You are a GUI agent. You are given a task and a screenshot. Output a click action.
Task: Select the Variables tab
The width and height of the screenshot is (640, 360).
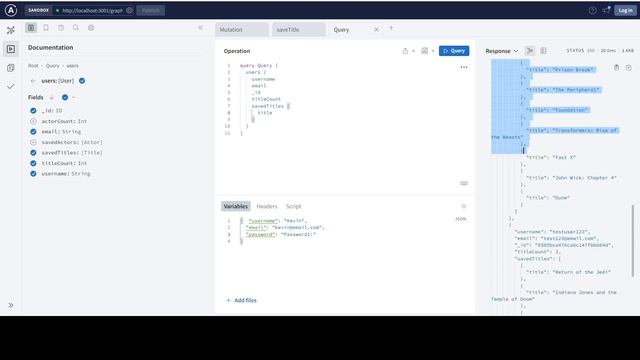(236, 206)
